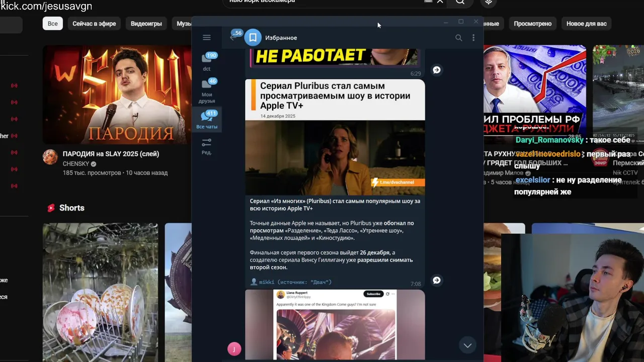Screen dimensions: 644x362
Task: Jump to bottom of chat
Action: pyautogui.click(x=467, y=345)
